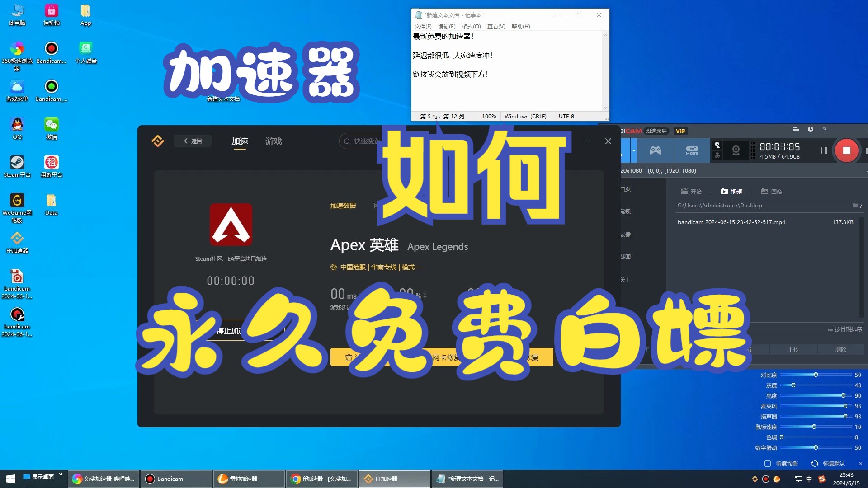Open 游戏菜单 desktop icon
The image size is (868, 488).
17,90
